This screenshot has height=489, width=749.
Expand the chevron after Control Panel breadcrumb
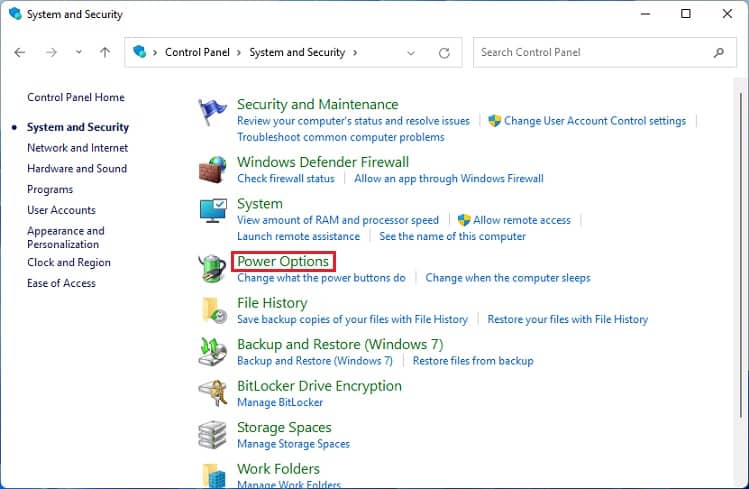pyautogui.click(x=239, y=53)
